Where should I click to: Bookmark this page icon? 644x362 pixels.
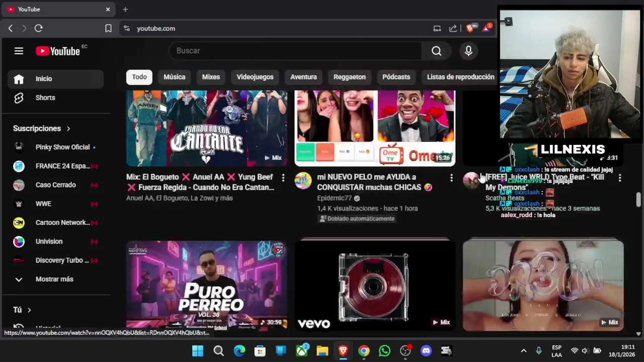tap(108, 29)
